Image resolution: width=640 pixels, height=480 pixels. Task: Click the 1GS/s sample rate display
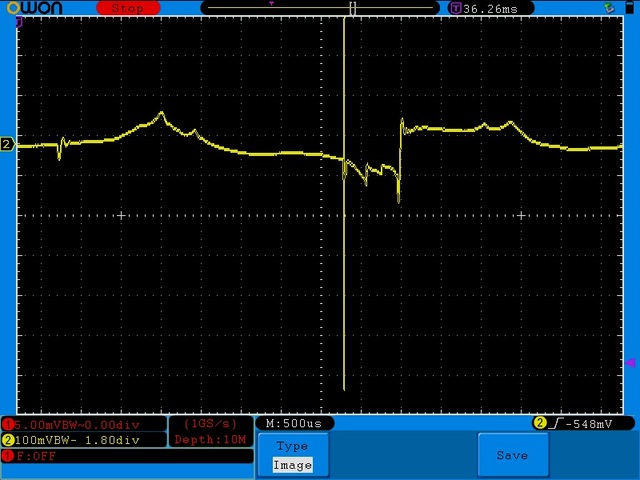(x=211, y=424)
